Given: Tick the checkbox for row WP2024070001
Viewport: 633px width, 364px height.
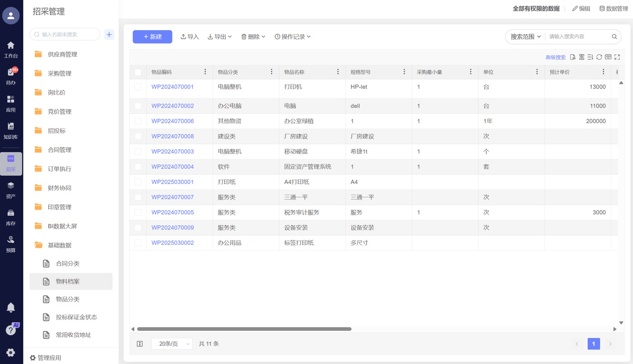Looking at the screenshot, I should click(x=138, y=87).
